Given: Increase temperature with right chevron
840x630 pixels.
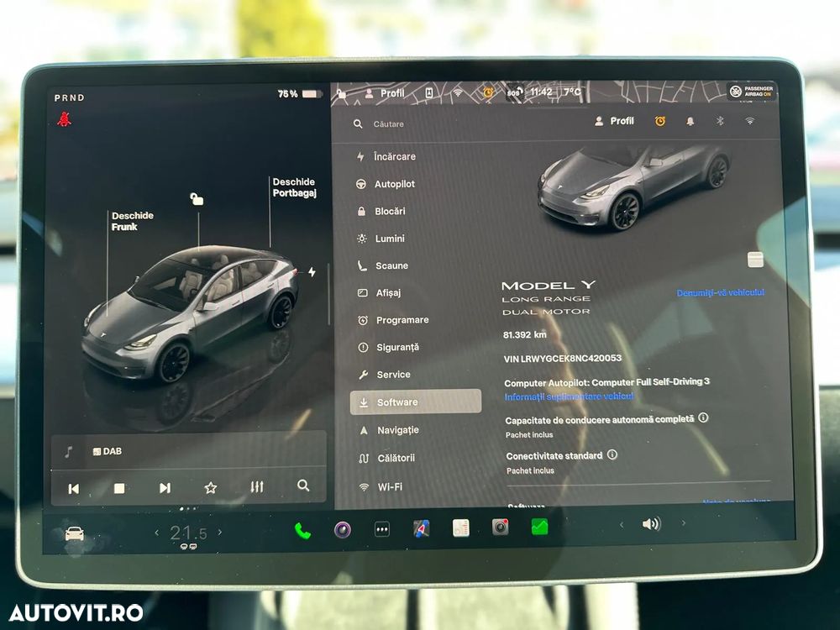Looking at the screenshot, I should pos(219,532).
